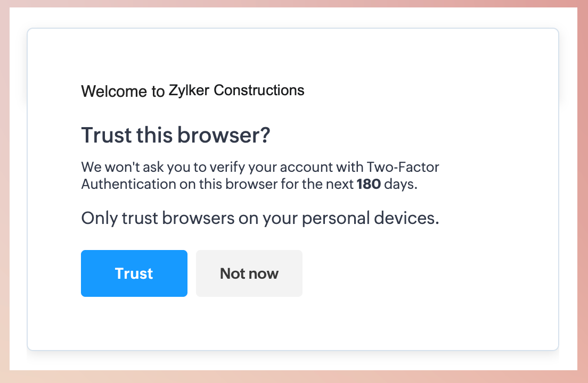The width and height of the screenshot is (588, 383).
Task: Click the word "browser?" in the heading
Action: click(224, 136)
